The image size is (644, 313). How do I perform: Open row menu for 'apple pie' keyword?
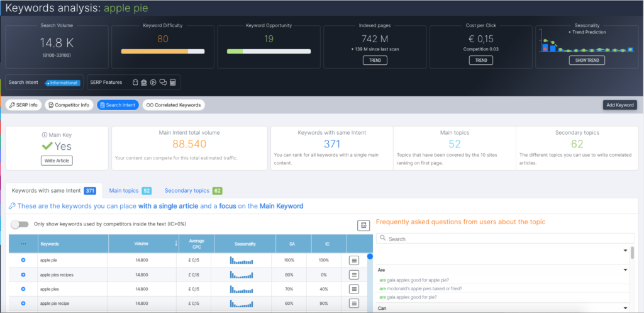click(353, 259)
